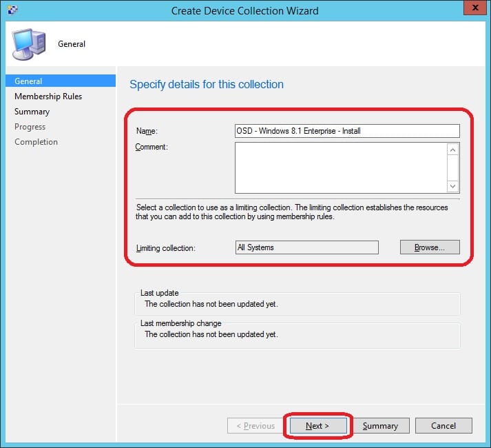
Task: Go to the Summary step in the sidebar
Action: coord(32,112)
